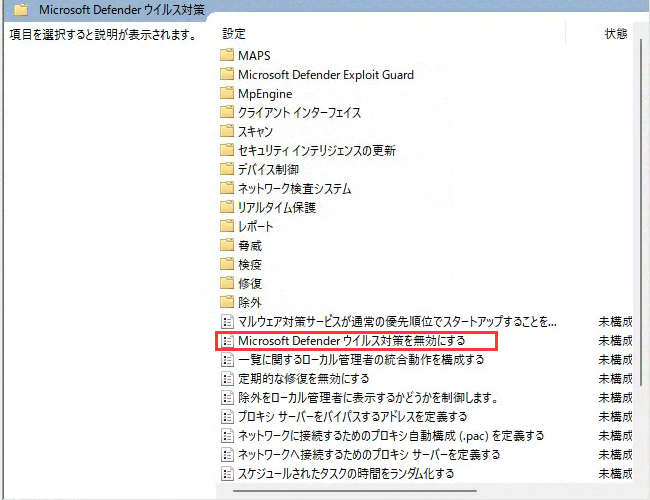Image resolution: width=650 pixels, height=500 pixels.
Task: Click the 除外 folder icon
Action: (227, 302)
